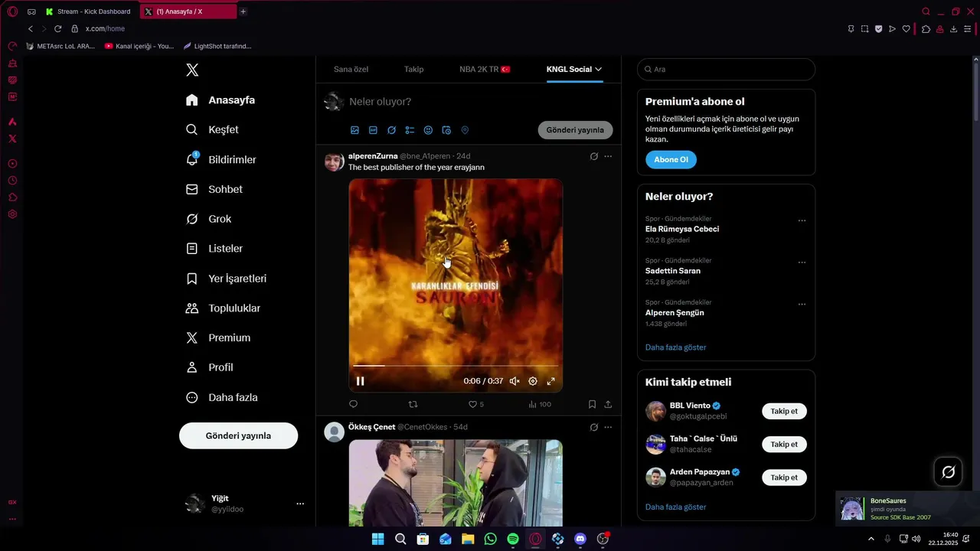View analytics showing 100 views
The image size is (980, 551).
[540, 404]
